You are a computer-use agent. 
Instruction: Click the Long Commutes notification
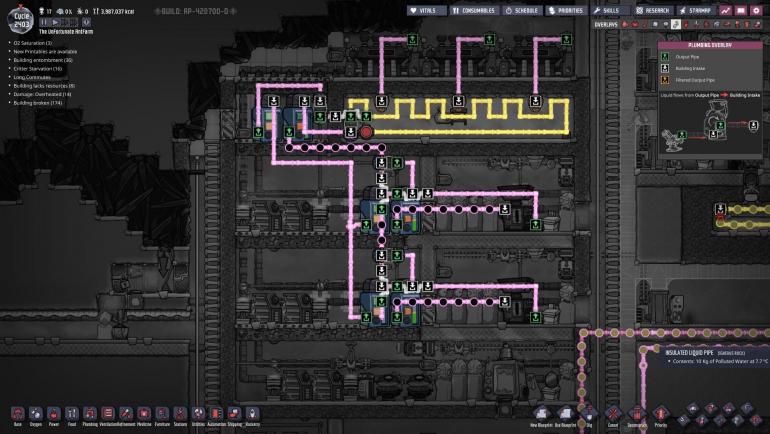pyautogui.click(x=32, y=77)
